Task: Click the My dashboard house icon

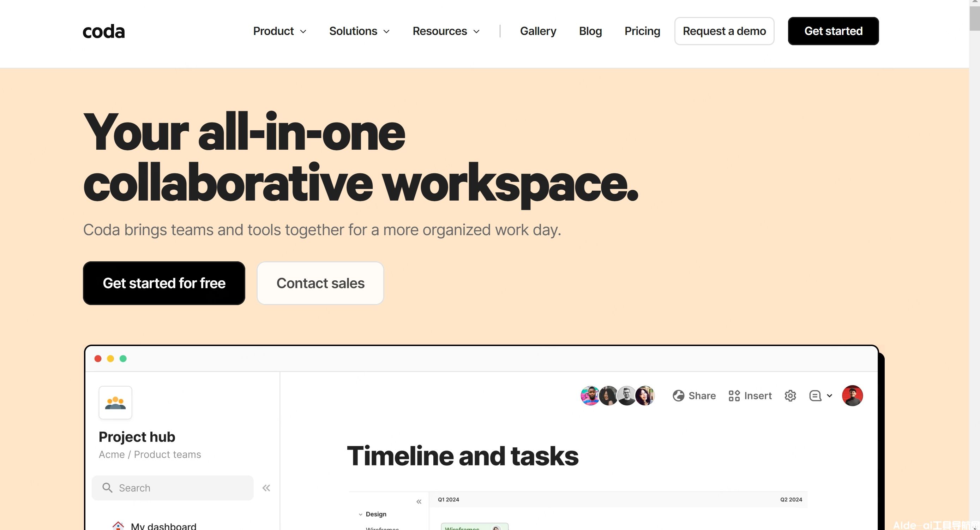Action: (118, 526)
